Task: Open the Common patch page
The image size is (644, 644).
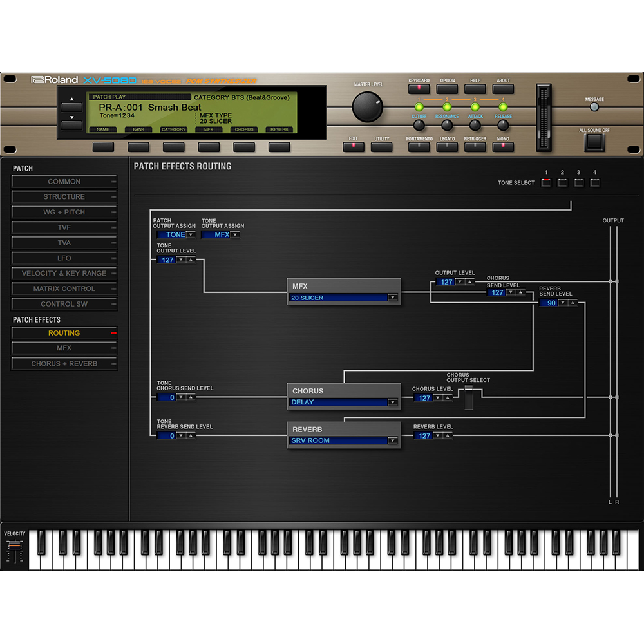Action: (64, 182)
